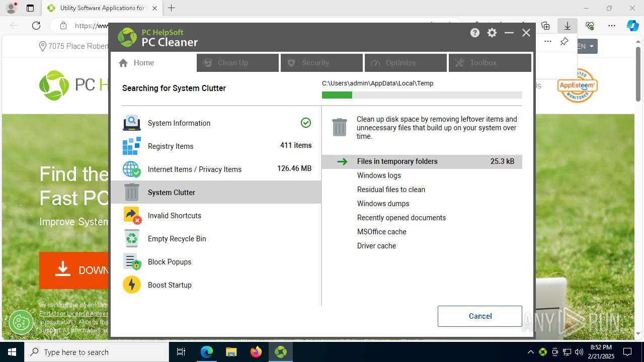Image resolution: width=644 pixels, height=362 pixels.
Task: Open the EN language dropdown on webpage
Action: pyautogui.click(x=587, y=46)
